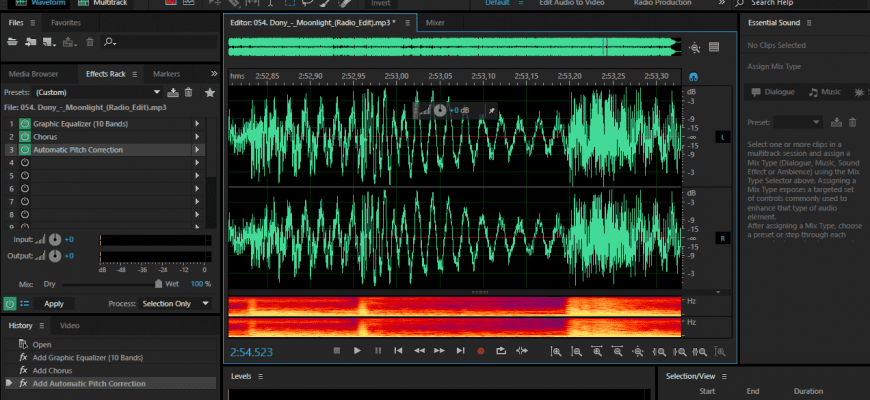870x400 pixels.
Task: Zoom out time
Action: pos(618,351)
